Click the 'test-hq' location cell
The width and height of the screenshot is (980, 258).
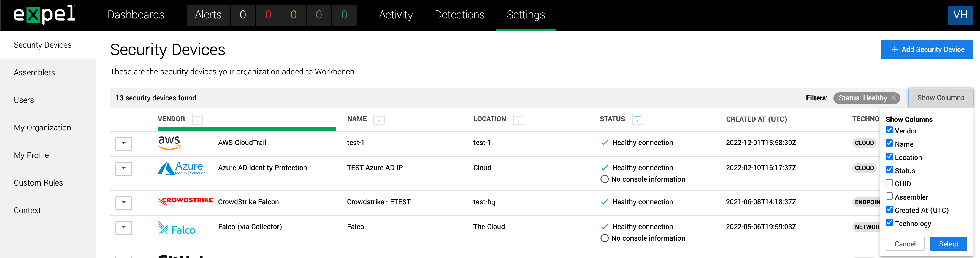click(484, 202)
